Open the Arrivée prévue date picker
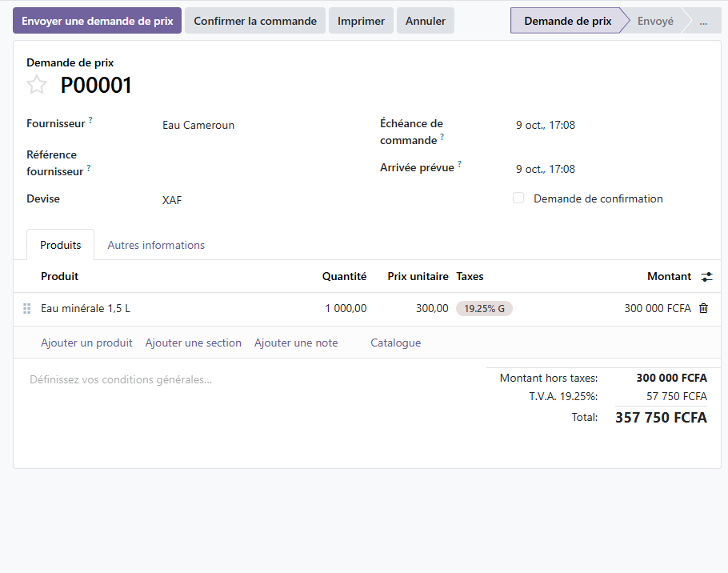Image resolution: width=728 pixels, height=573 pixels. coord(545,169)
